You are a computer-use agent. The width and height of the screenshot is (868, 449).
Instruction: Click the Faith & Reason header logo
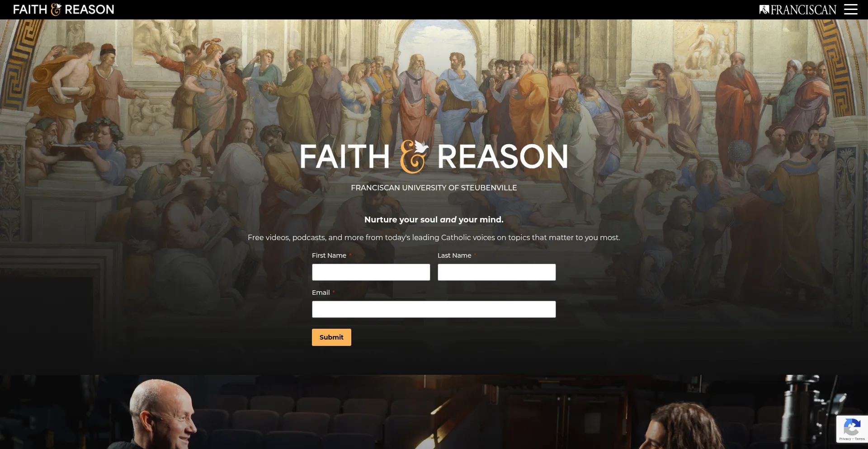(64, 9)
